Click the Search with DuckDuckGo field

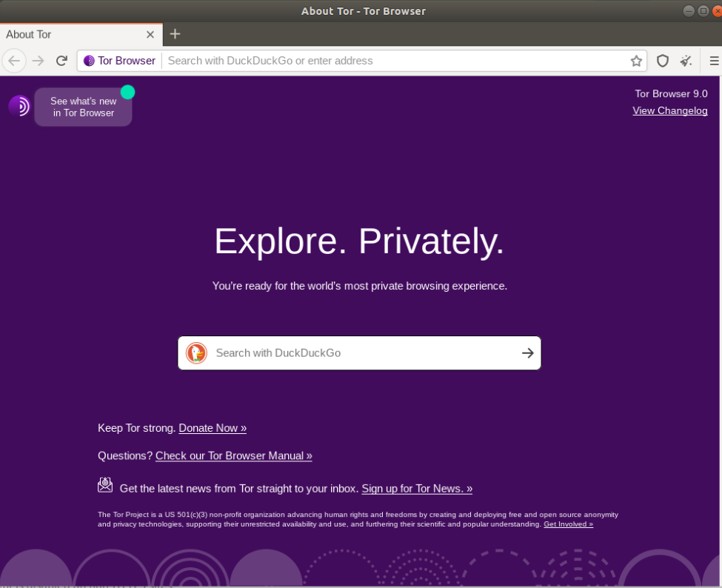pyautogui.click(x=363, y=353)
